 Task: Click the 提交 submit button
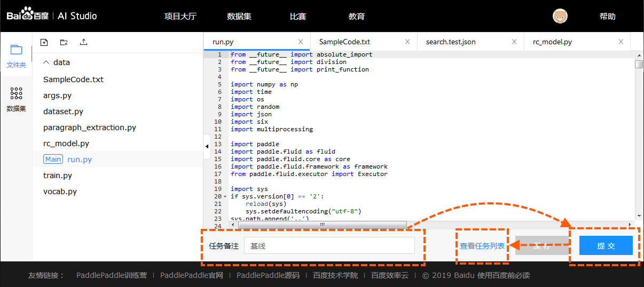606,245
